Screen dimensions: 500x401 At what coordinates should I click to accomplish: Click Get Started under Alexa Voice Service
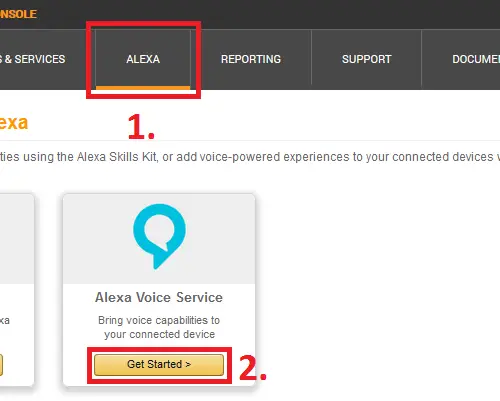pyautogui.click(x=159, y=364)
